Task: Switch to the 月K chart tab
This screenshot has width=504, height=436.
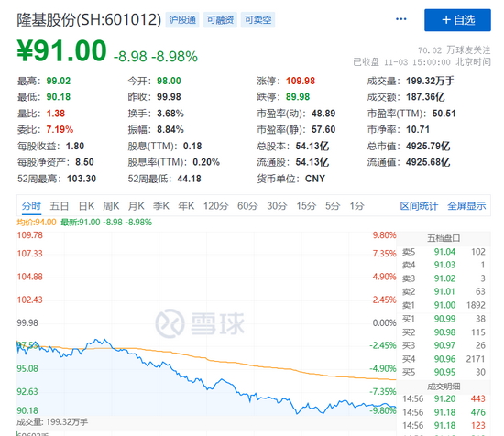Action: (136, 205)
